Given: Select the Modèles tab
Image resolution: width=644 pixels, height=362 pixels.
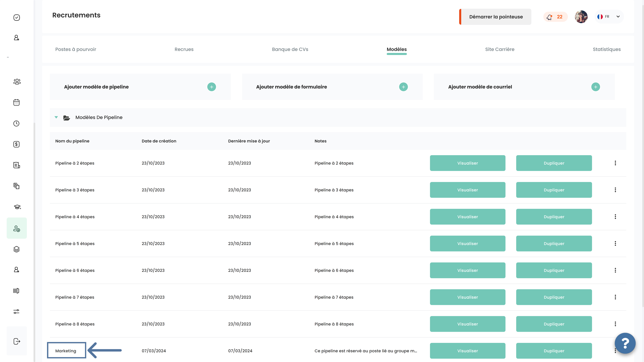Looking at the screenshot, I should pos(397,49).
